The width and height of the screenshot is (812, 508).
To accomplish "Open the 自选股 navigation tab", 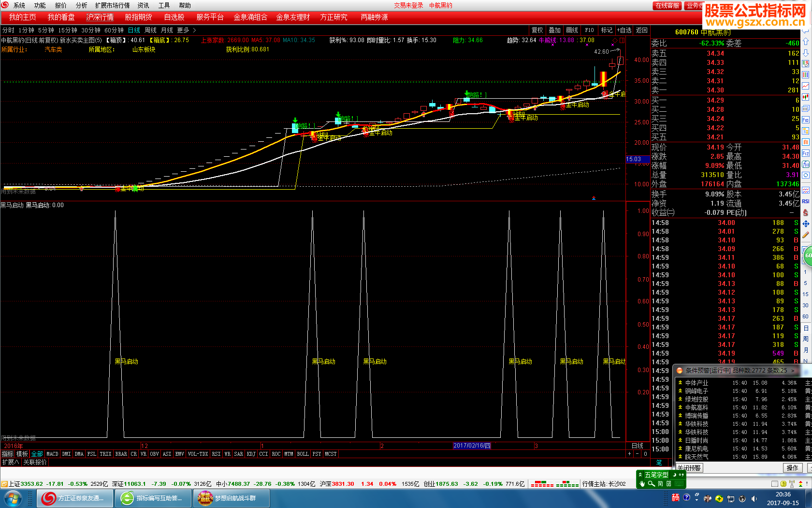I will (174, 17).
